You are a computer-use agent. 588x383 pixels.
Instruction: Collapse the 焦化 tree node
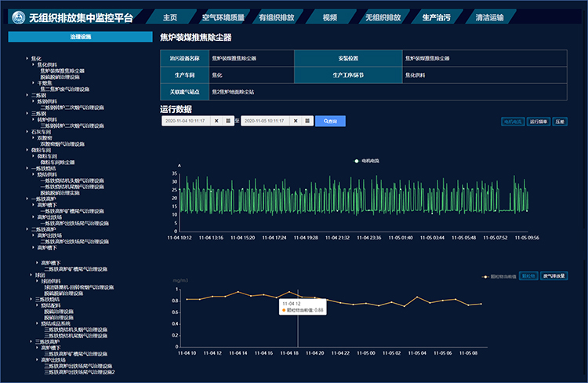point(27,59)
